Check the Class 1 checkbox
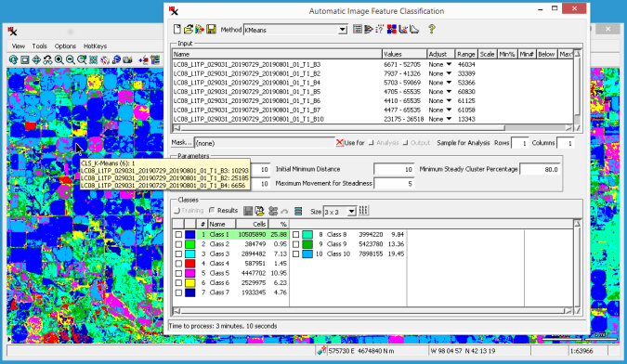The image size is (627, 364). [178, 235]
